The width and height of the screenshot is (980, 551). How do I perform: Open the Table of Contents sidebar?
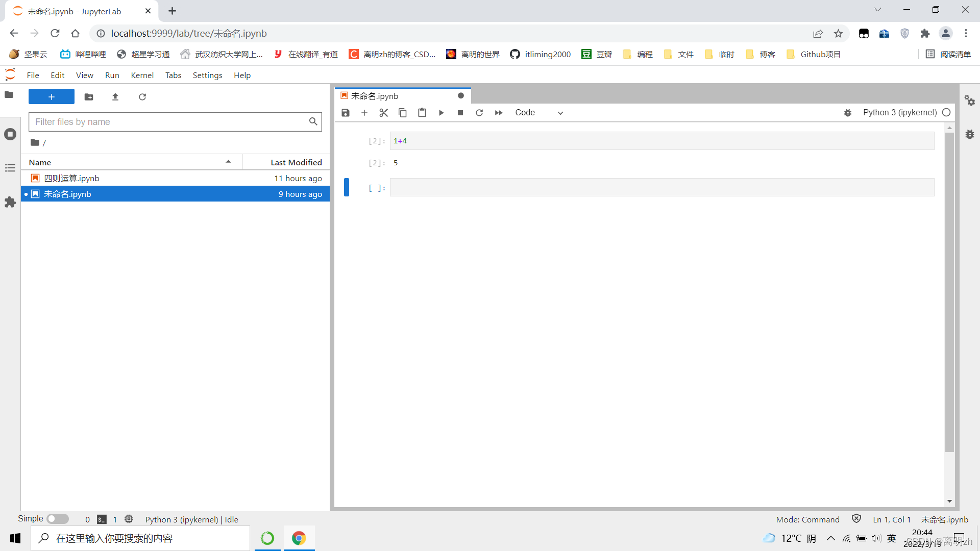click(x=10, y=168)
